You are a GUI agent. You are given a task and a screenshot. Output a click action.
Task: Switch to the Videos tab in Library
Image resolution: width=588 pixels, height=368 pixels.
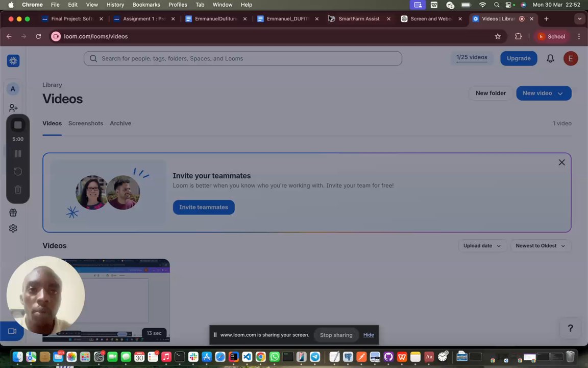click(x=52, y=124)
